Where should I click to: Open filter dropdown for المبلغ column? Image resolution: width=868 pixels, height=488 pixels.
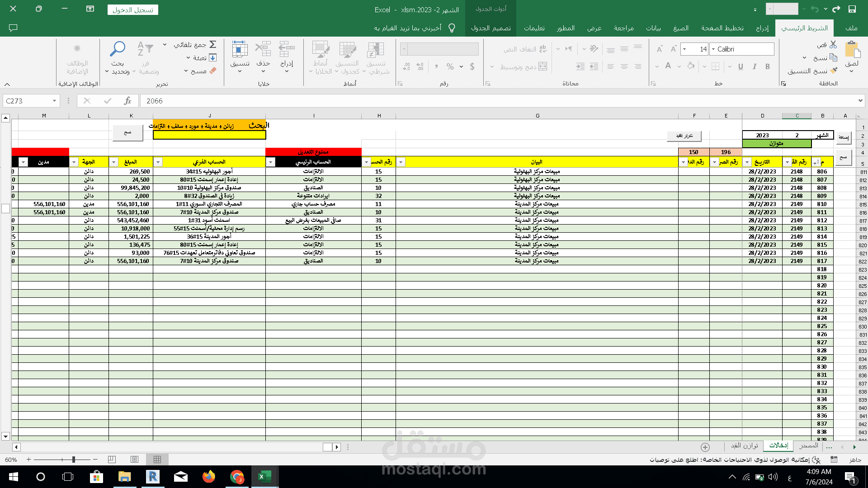click(113, 162)
